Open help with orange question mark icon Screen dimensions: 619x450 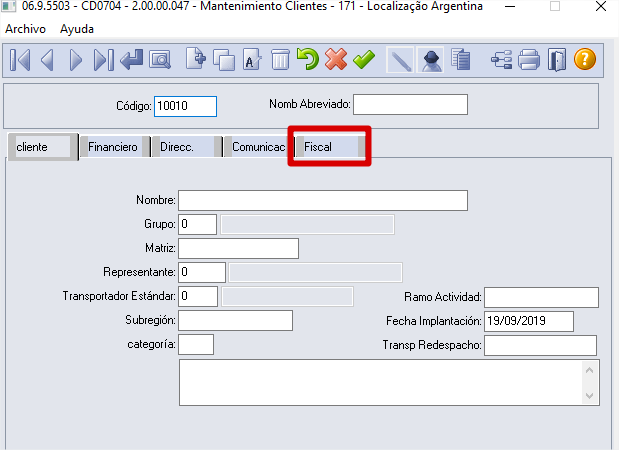[x=585, y=59]
